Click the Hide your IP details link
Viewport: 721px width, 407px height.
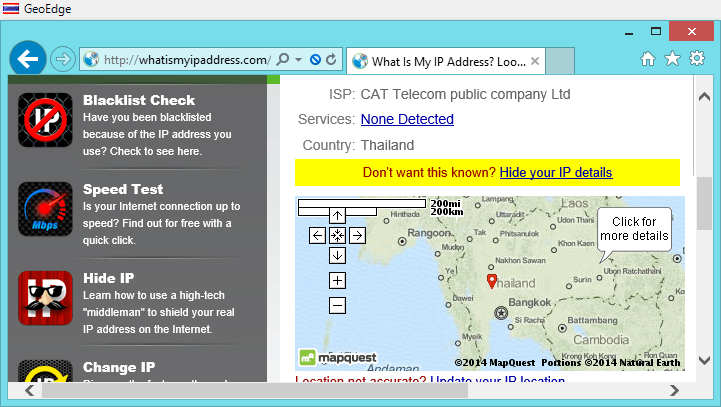point(556,172)
